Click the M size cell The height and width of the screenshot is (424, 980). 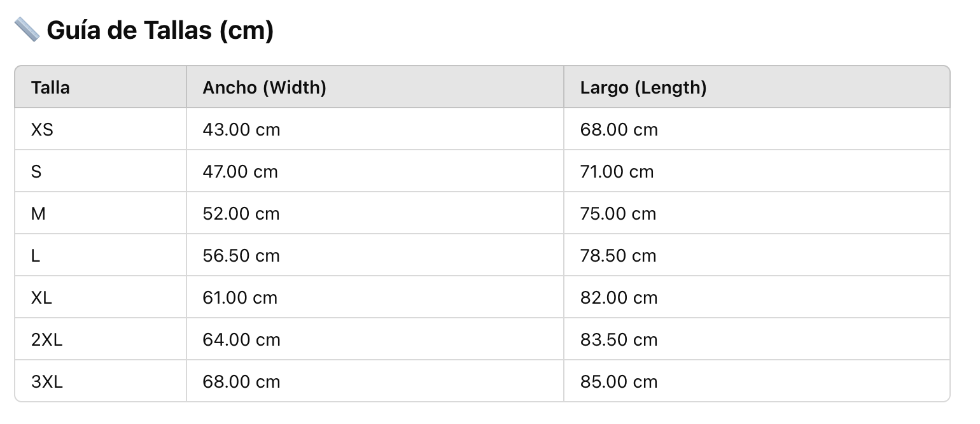tap(38, 213)
